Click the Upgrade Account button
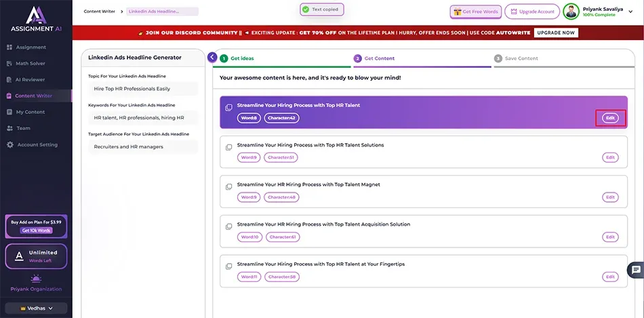Screen dimensions: 644x318 click(x=532, y=12)
